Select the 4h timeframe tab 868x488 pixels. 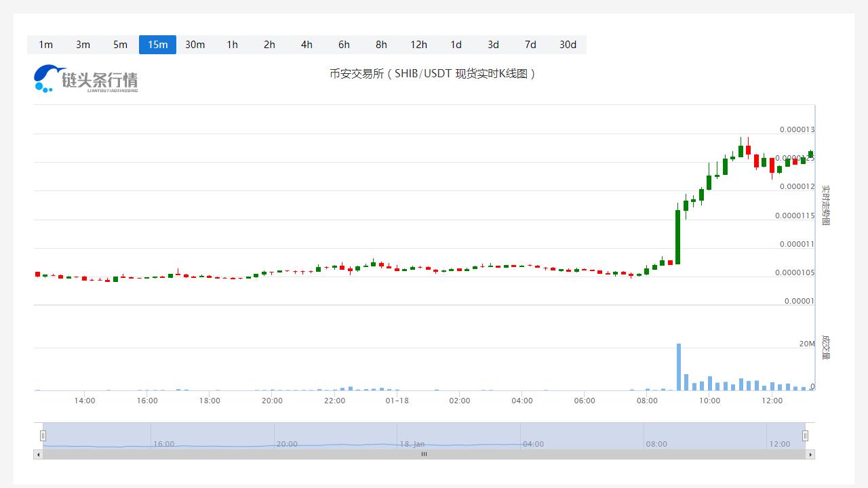tap(307, 45)
